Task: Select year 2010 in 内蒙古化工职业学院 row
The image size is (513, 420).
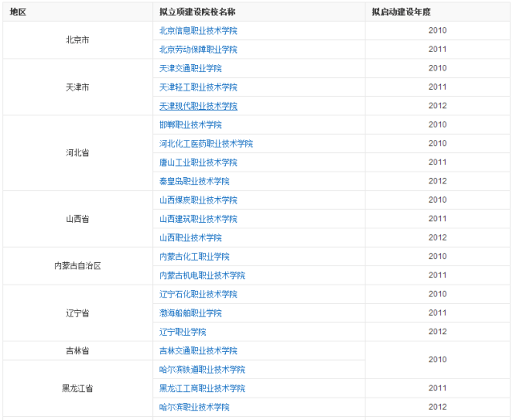Action: 438,256
